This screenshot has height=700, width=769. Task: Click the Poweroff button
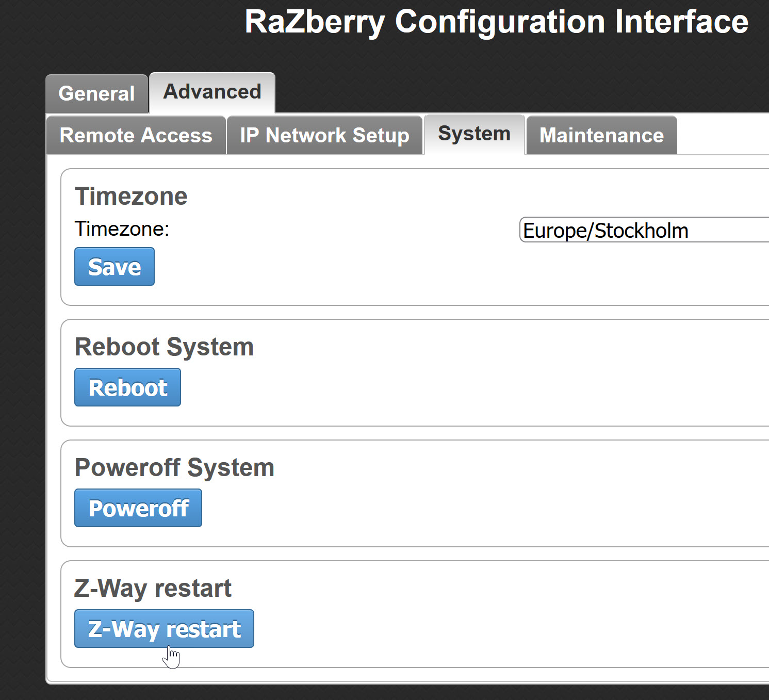pos(138,508)
